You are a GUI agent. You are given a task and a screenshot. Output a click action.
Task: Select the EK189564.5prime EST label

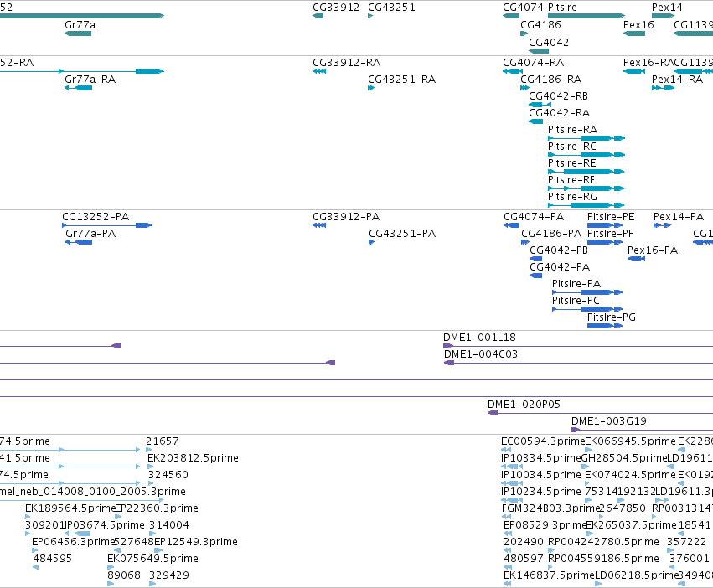[x=71, y=508]
